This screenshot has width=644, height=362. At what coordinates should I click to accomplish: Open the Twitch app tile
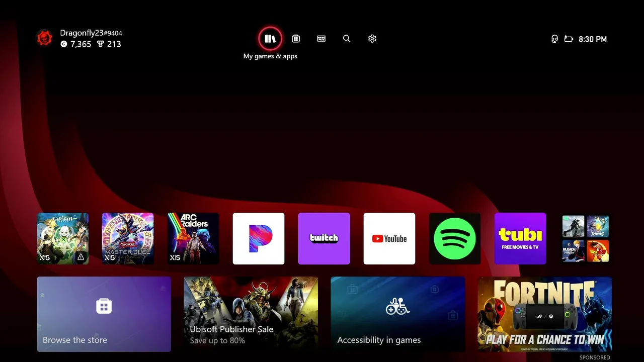click(x=324, y=239)
